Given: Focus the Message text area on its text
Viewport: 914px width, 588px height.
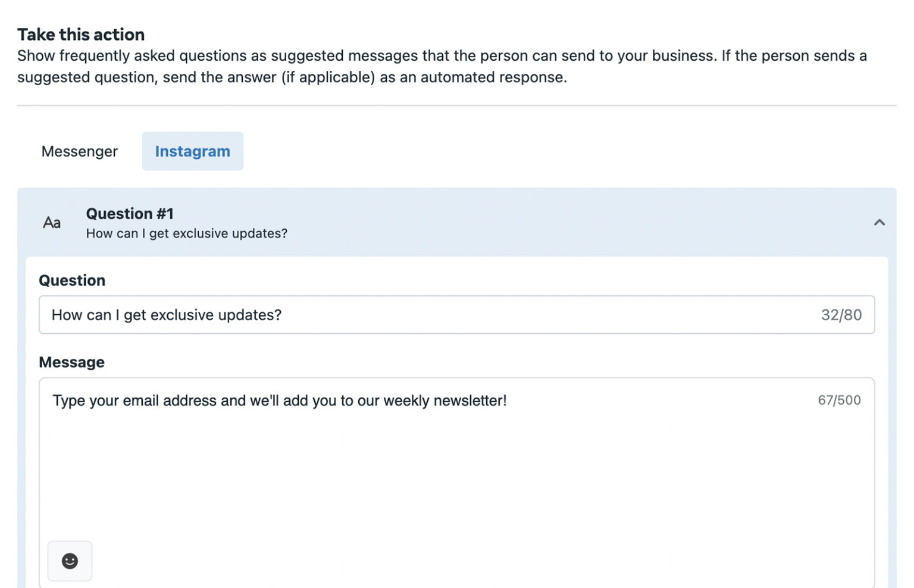Looking at the screenshot, I should pyautogui.click(x=279, y=401).
